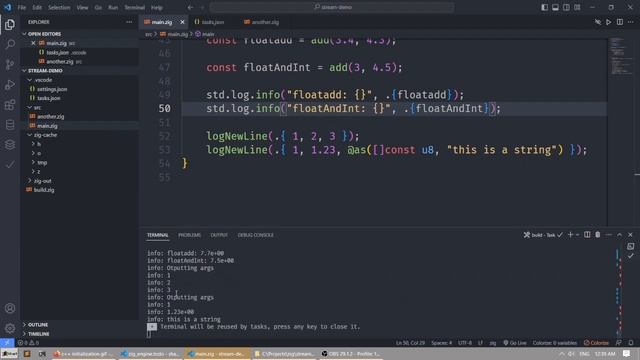Switch to the OUTPUT panel tab

click(219, 235)
